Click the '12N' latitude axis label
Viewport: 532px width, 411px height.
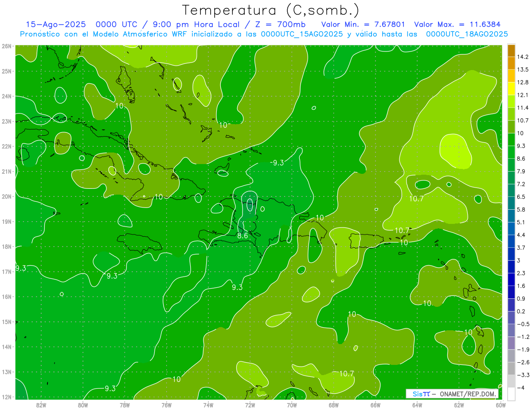click(x=7, y=397)
